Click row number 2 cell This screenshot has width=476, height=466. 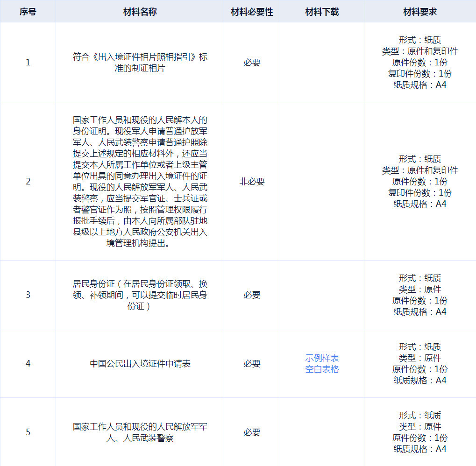28,182
